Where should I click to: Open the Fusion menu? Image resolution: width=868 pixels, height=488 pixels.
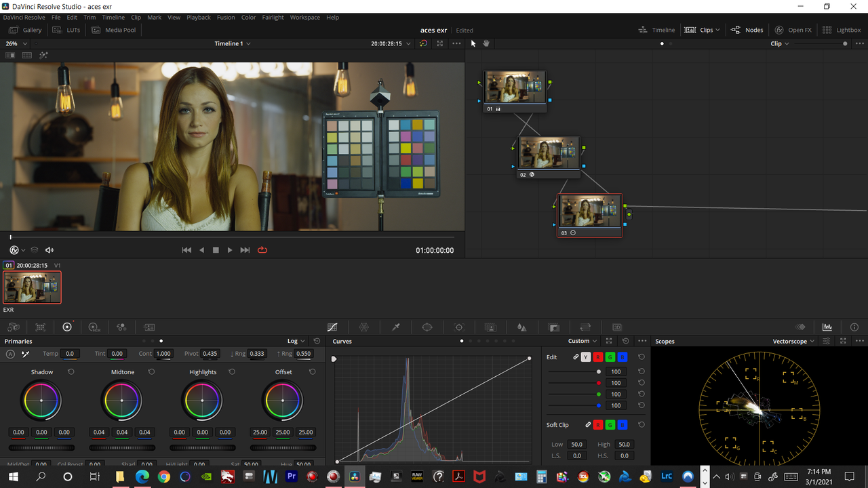tap(226, 17)
